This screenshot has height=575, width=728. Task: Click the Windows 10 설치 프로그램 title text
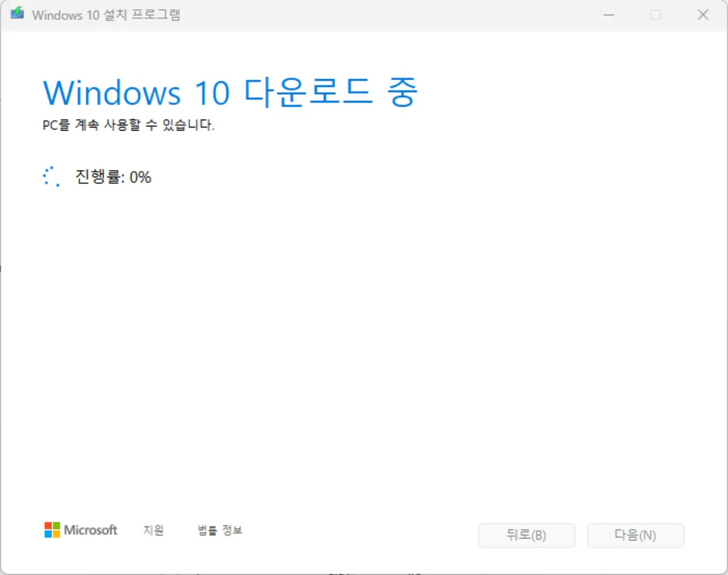pyautogui.click(x=106, y=15)
